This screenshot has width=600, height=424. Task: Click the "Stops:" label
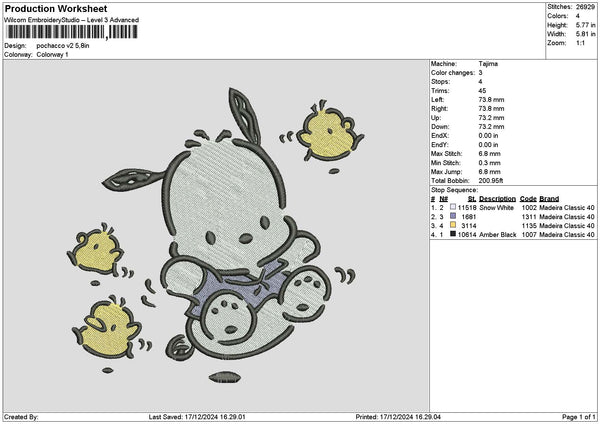click(440, 82)
